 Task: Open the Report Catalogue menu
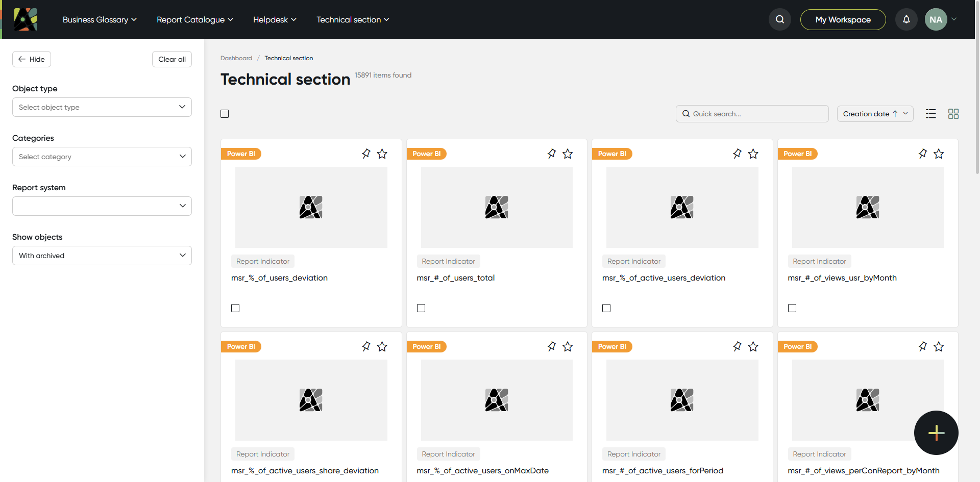pos(195,19)
